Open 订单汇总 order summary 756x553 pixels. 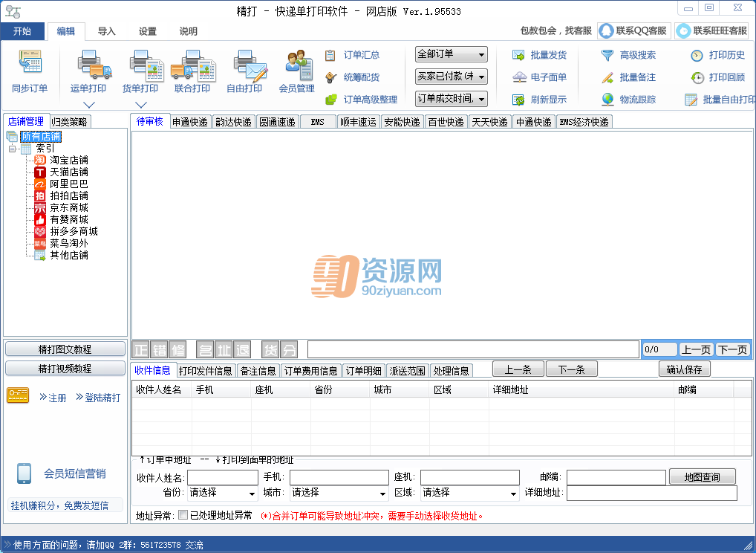tap(352, 55)
